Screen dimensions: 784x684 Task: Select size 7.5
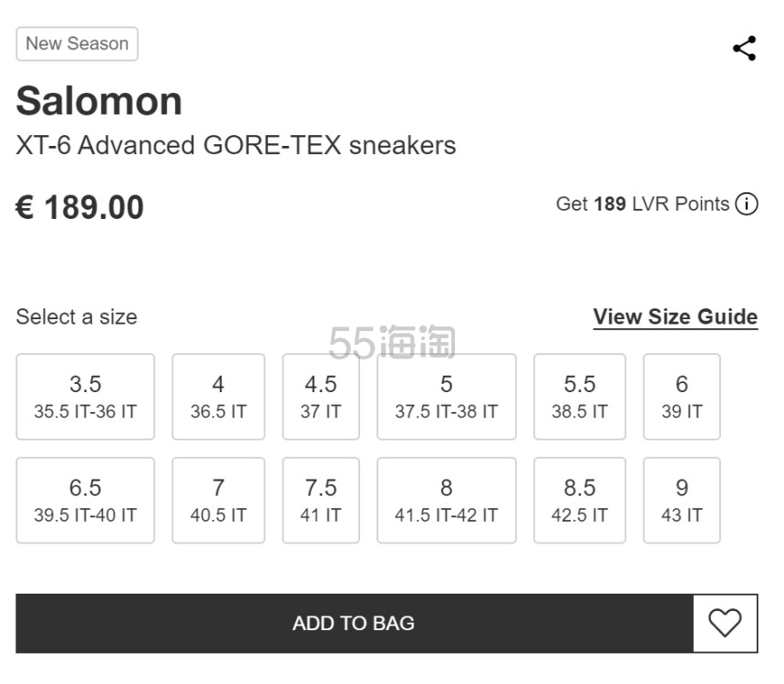pos(321,500)
